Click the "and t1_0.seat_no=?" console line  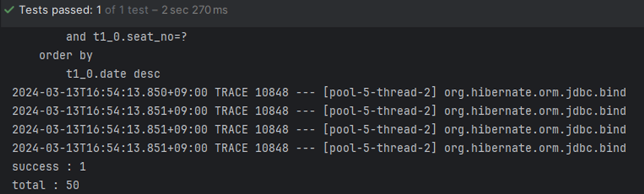pyautogui.click(x=126, y=37)
